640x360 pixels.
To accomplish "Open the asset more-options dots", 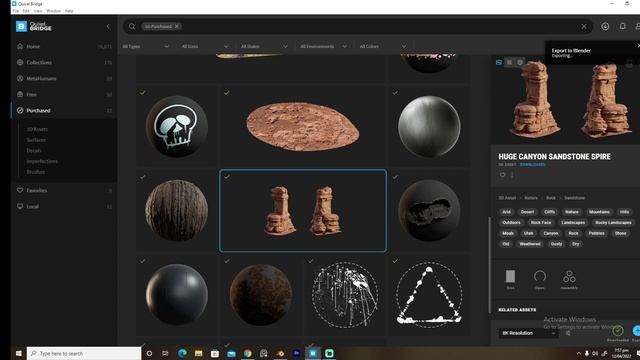I will (x=512, y=175).
